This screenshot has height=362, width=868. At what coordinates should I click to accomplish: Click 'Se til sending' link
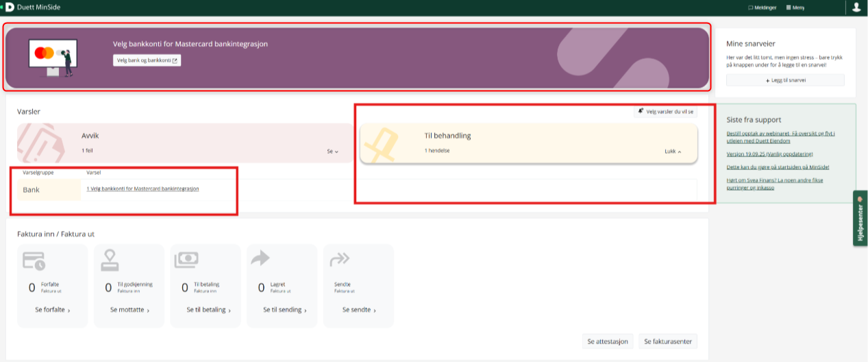(284, 310)
